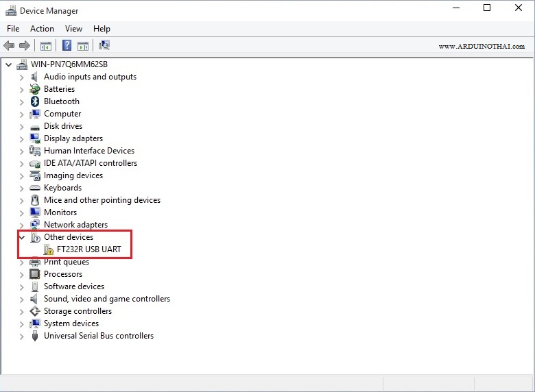The image size is (535, 392).
Task: Expand the Bluetooth category
Action: click(x=21, y=102)
